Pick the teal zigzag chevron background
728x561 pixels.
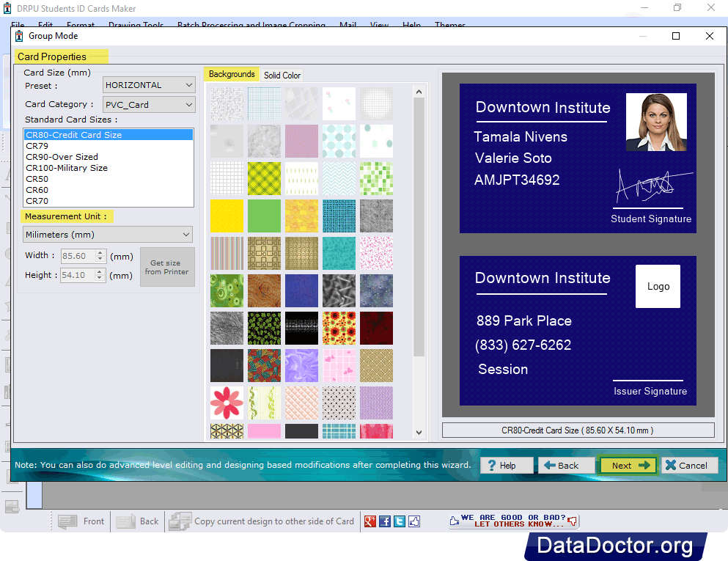click(x=339, y=178)
